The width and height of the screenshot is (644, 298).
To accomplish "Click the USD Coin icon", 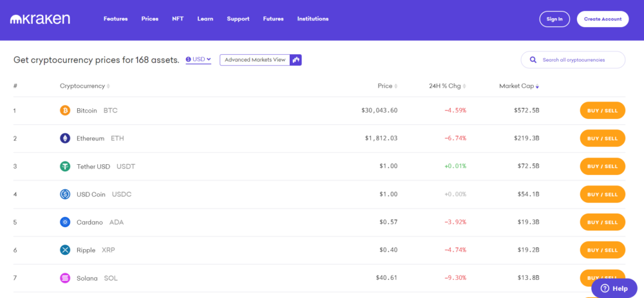I will tap(65, 194).
